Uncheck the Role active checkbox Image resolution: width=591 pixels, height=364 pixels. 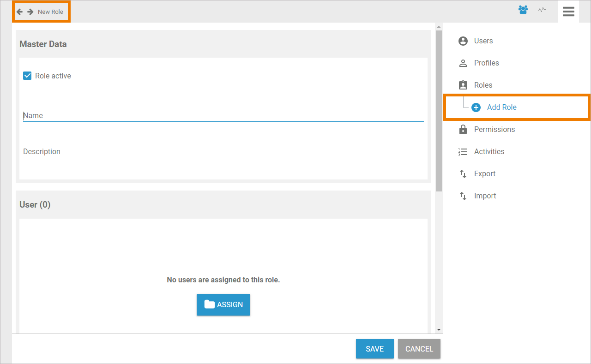click(27, 76)
